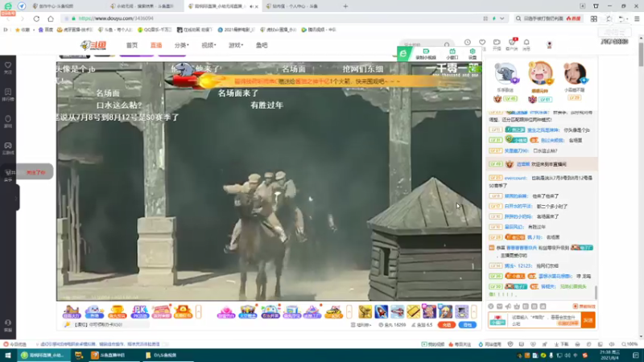
Task: Open the left sidebar ranking icon
Action: tap(8, 94)
